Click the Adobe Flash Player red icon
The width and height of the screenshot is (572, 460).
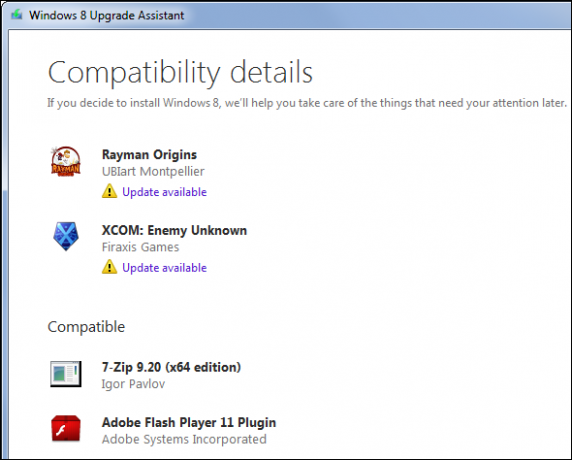click(x=66, y=429)
